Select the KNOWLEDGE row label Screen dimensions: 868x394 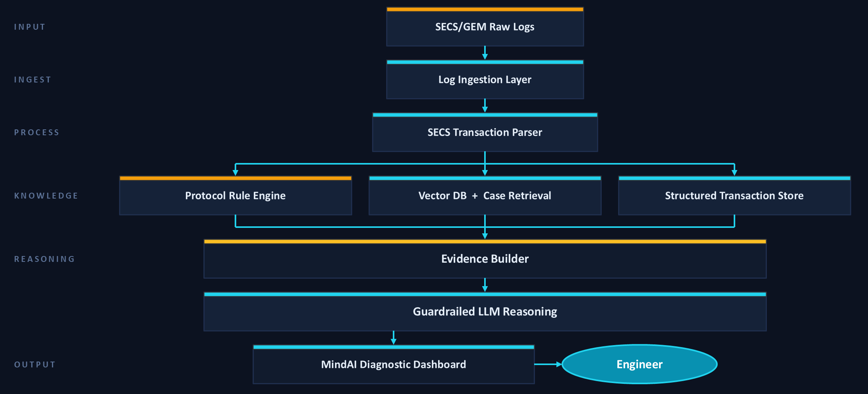[46, 196]
